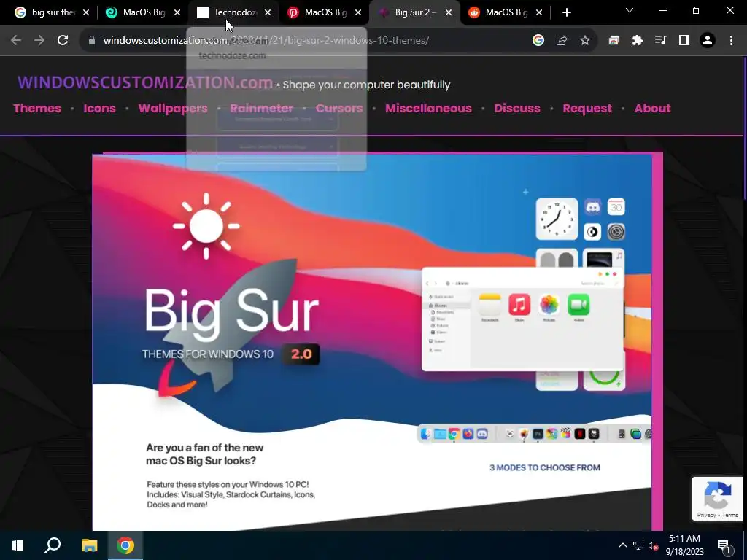Viewport: 747px width, 560px height.
Task: Open the Wallpapers menu item
Action: (173, 108)
